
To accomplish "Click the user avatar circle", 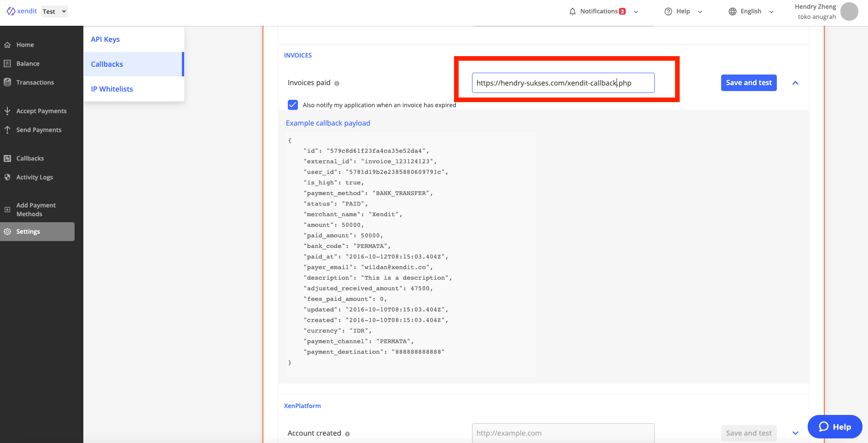I will (x=849, y=12).
